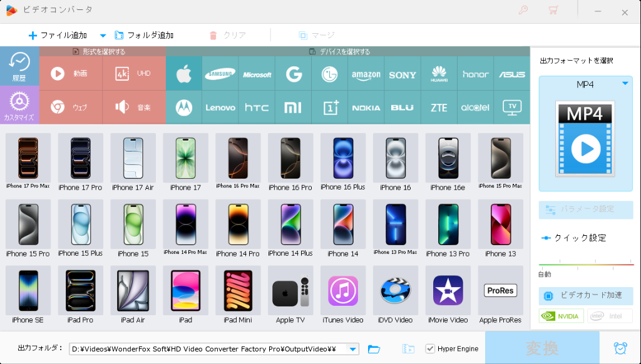Viewport: 641px width, 364px height.
Task: Click the クリア clear button
Action: [x=227, y=36]
